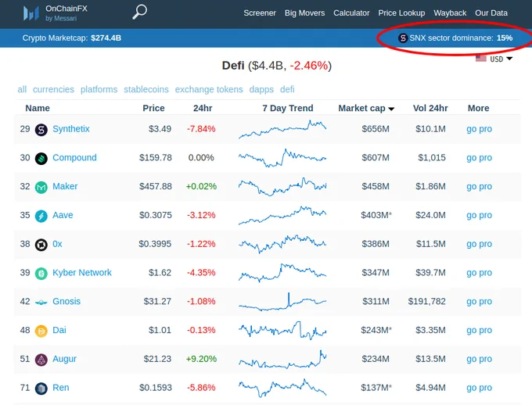Image resolution: width=532 pixels, height=405 pixels.
Task: Sort by the Name column header
Action: (x=38, y=108)
